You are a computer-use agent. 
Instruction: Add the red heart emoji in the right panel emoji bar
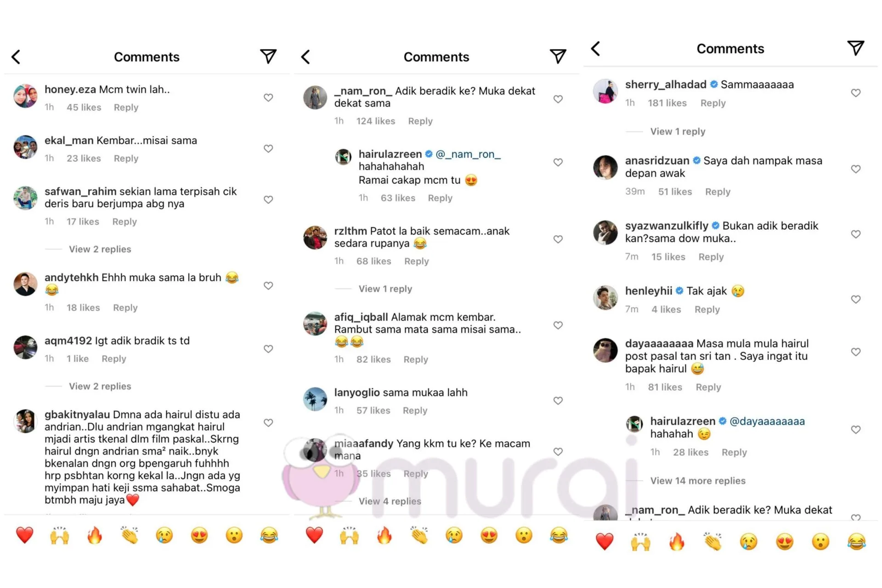[x=605, y=542]
